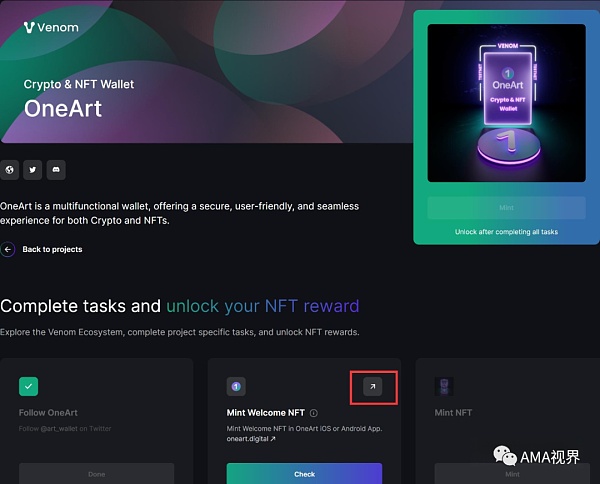Screen dimensions: 600x484
Task: Click the Mint NFT card title
Action: [x=453, y=413]
